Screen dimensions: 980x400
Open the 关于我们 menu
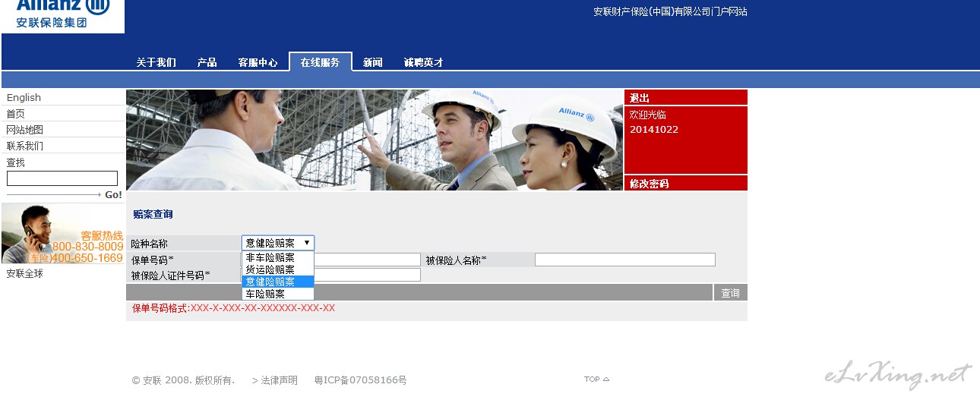(x=156, y=62)
